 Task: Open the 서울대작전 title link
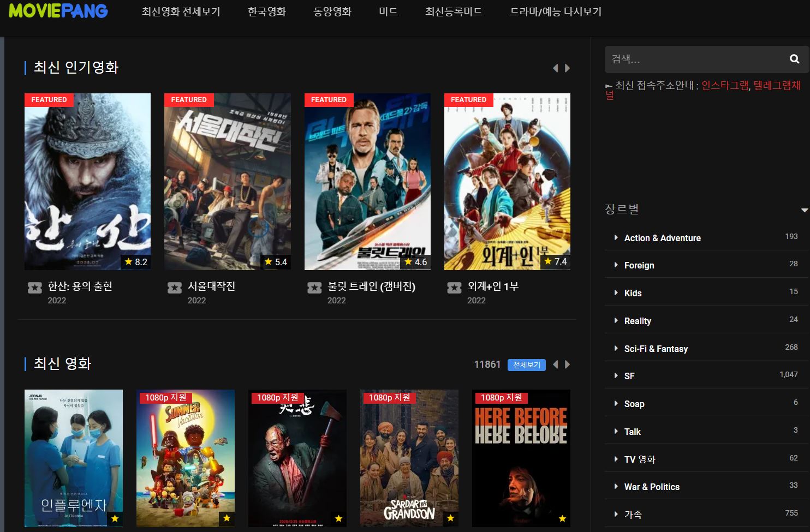click(x=211, y=286)
